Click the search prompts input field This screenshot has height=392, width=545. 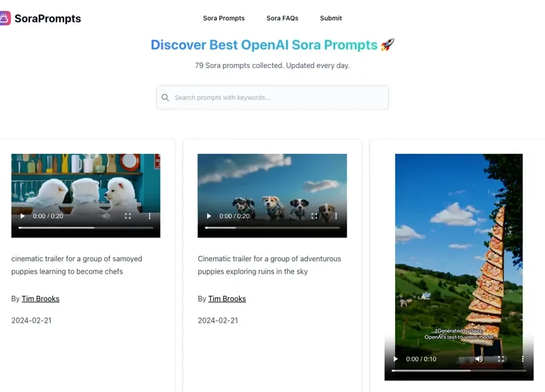(272, 97)
